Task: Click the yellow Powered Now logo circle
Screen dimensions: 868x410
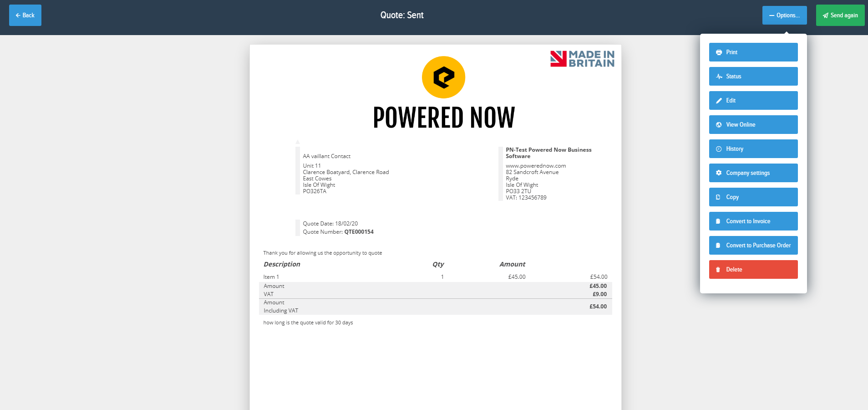Action: (x=443, y=77)
